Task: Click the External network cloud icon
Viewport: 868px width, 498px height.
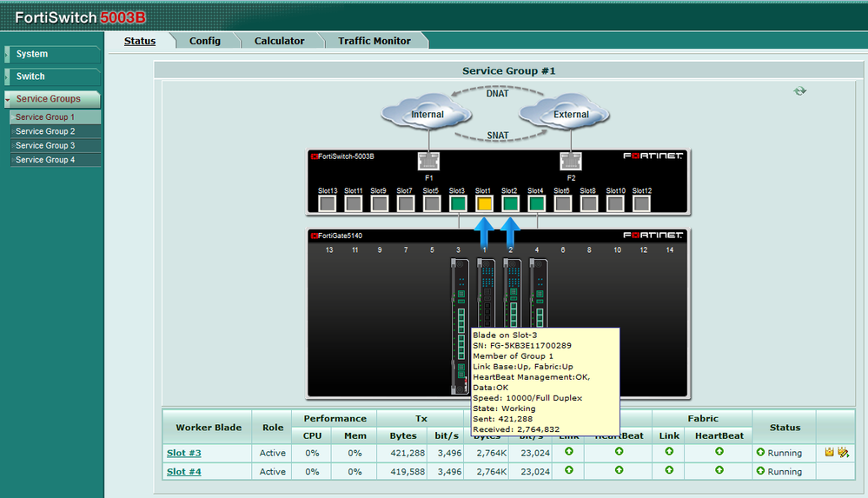Action: pos(570,114)
